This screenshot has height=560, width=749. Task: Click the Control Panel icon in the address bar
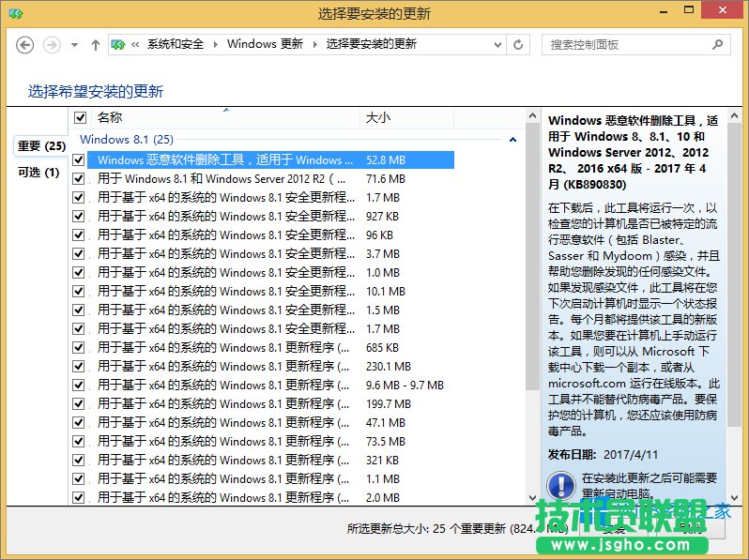tap(118, 44)
